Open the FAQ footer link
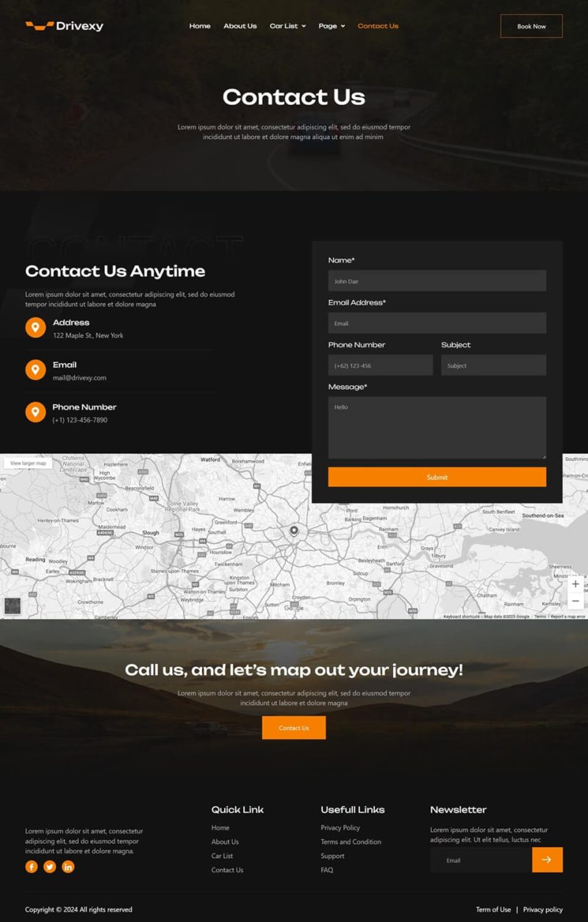 point(327,870)
